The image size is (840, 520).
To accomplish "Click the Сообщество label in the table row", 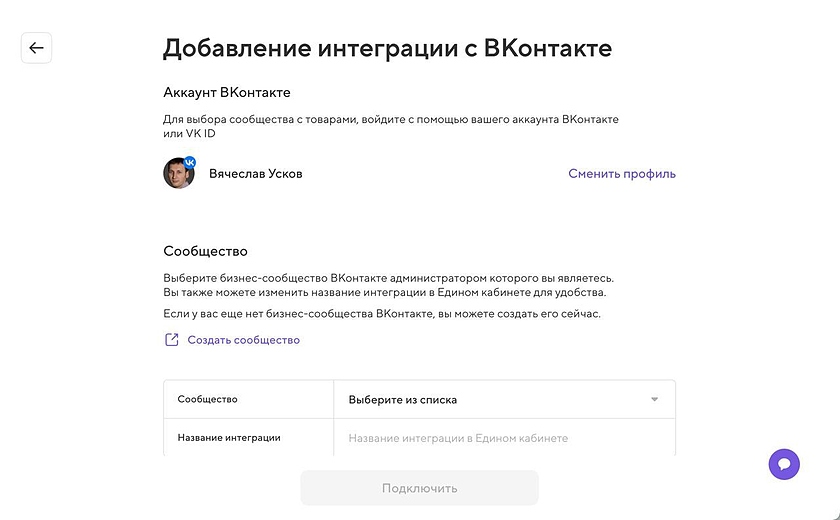I will 207,400.
